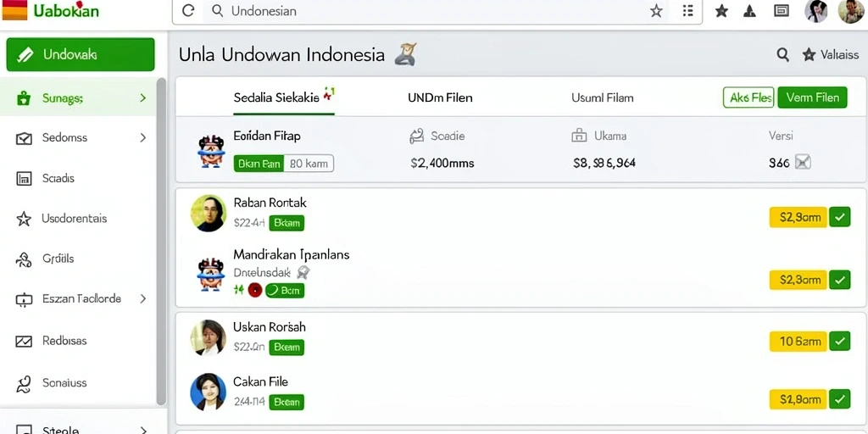Expand the Sunags chevron

click(x=142, y=98)
